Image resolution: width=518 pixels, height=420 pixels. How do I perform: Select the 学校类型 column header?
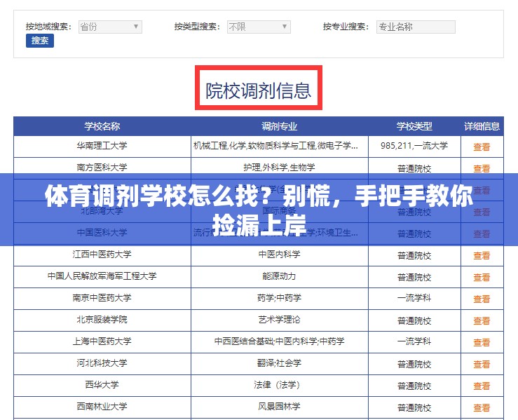pyautogui.click(x=414, y=126)
